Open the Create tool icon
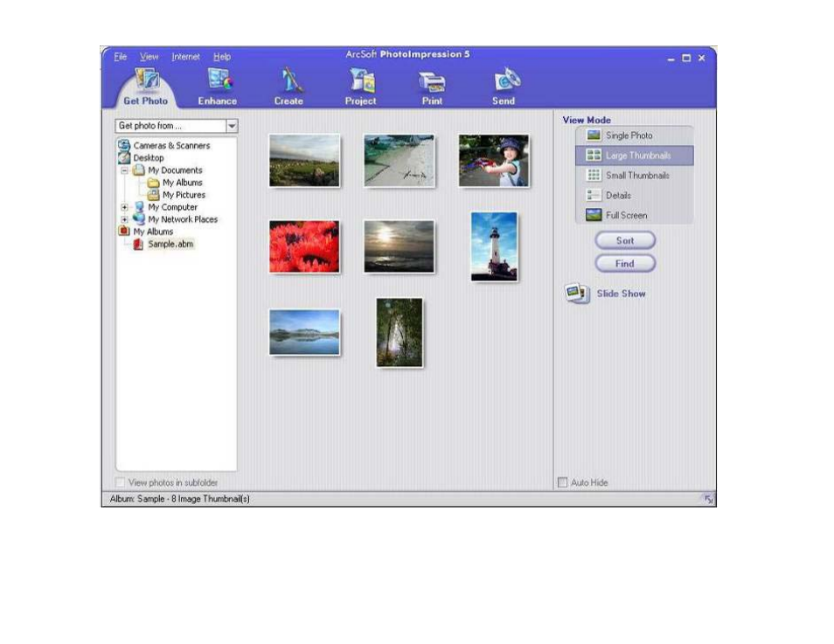 [290, 80]
